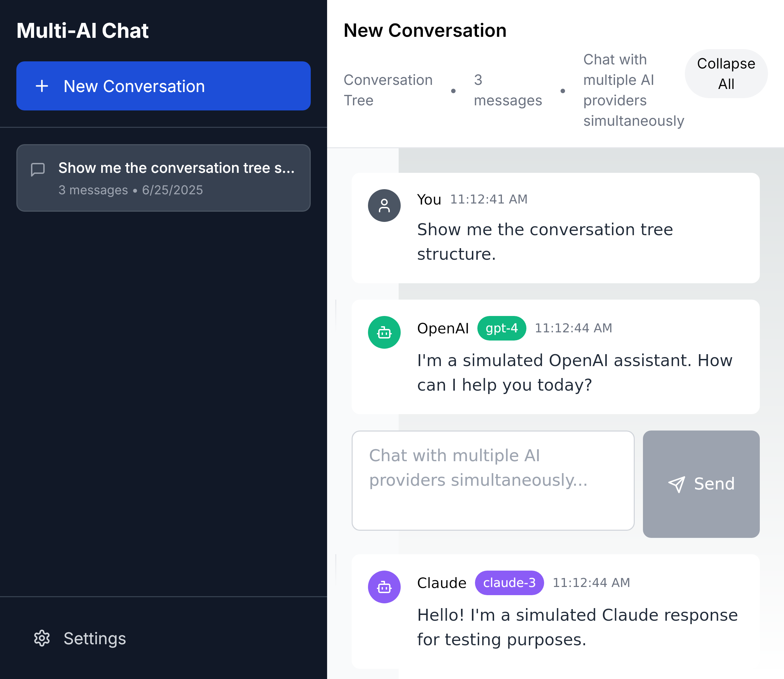Click the chat bubble icon in sidebar conversation
This screenshot has width=784, height=679.
point(37,169)
